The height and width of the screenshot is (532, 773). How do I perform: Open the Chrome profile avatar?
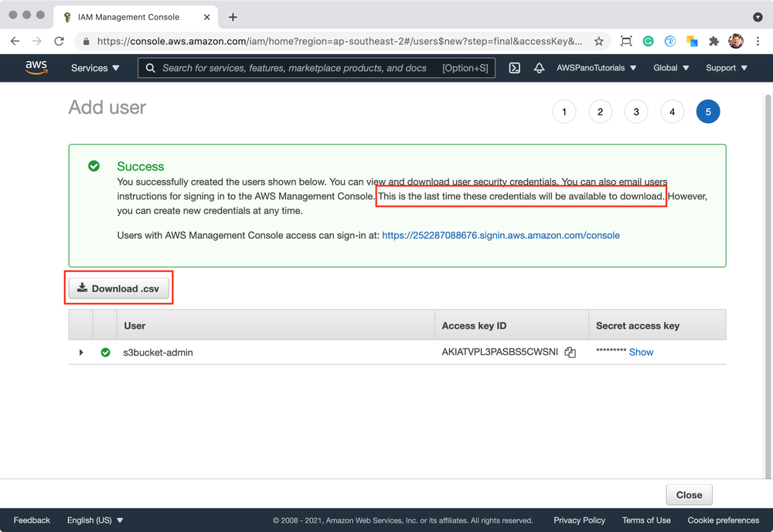[x=736, y=42]
